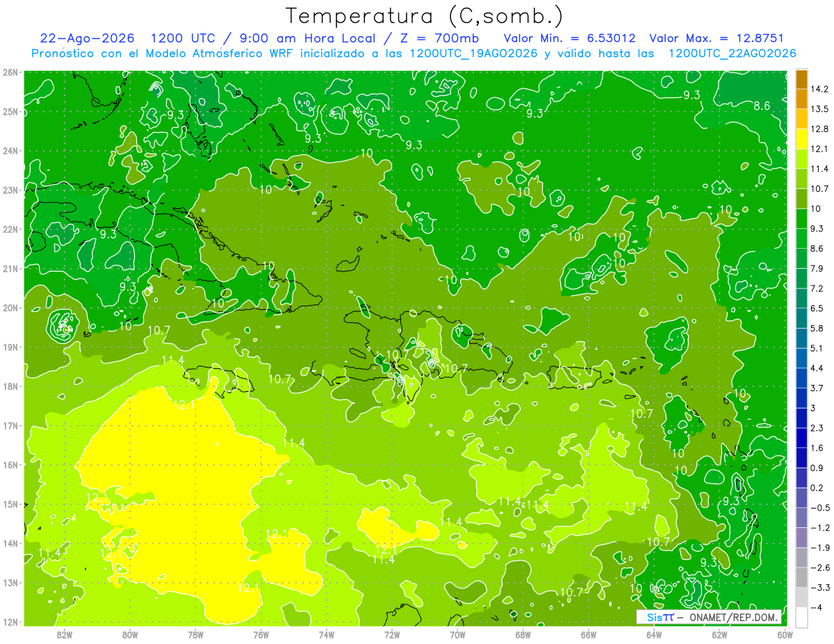
Task: Click the '13.5' value in the color legend
Action: point(820,109)
